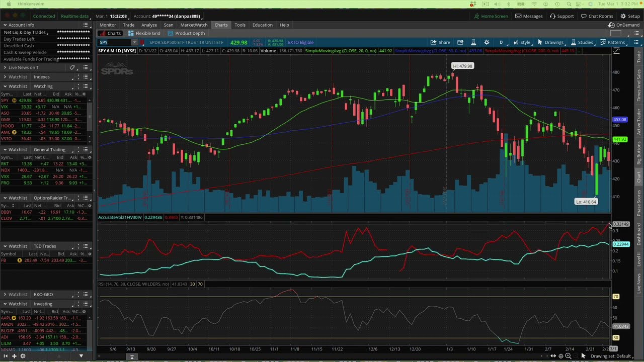Click the OnDemand button
Viewport: 644px width, 362px height.
click(624, 25)
